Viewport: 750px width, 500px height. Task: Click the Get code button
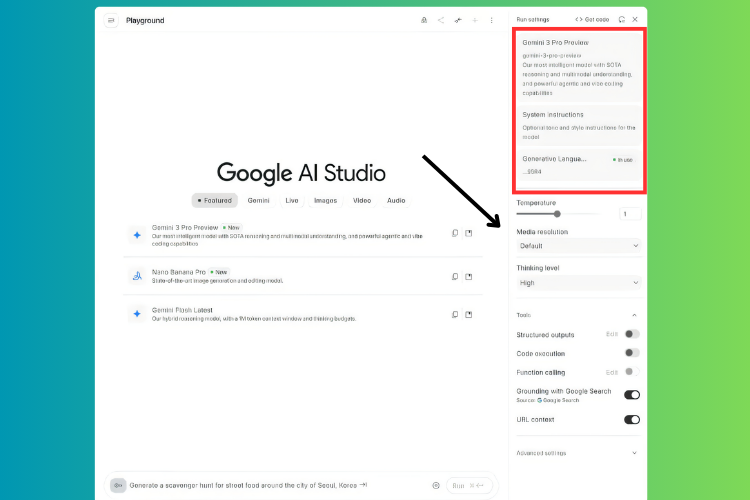click(x=592, y=20)
